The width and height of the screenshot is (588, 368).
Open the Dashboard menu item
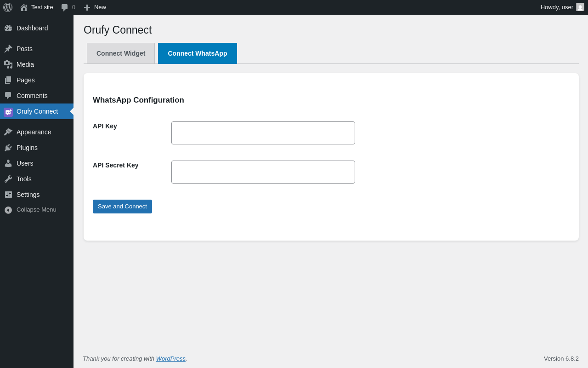(32, 28)
